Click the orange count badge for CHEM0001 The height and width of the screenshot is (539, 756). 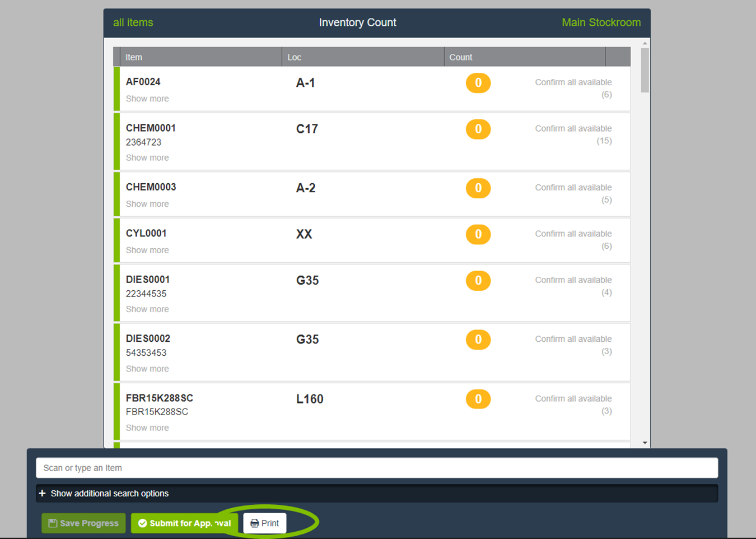(x=478, y=129)
